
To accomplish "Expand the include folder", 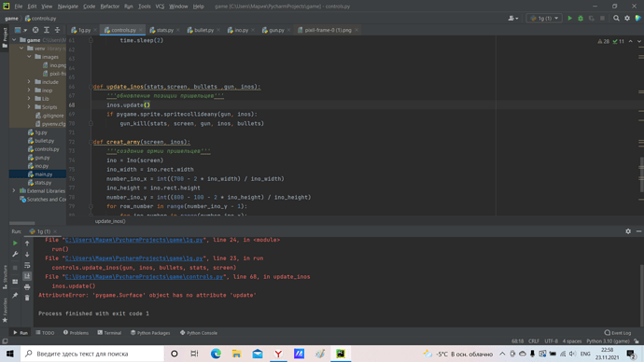I will [29, 82].
